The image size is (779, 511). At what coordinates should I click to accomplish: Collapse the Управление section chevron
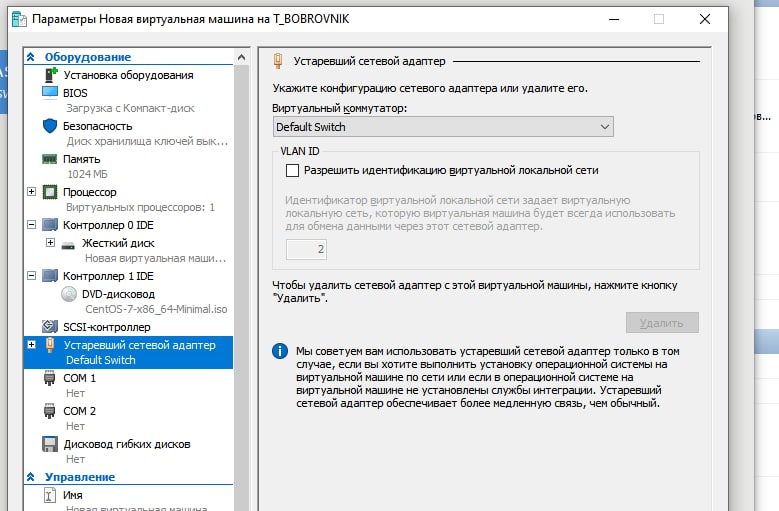tap(31, 477)
